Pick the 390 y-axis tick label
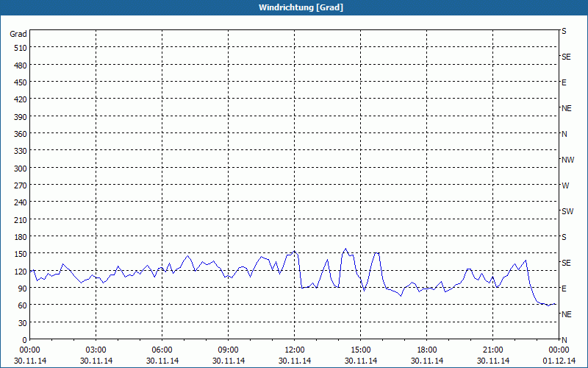This screenshot has width=588, height=368. point(21,117)
